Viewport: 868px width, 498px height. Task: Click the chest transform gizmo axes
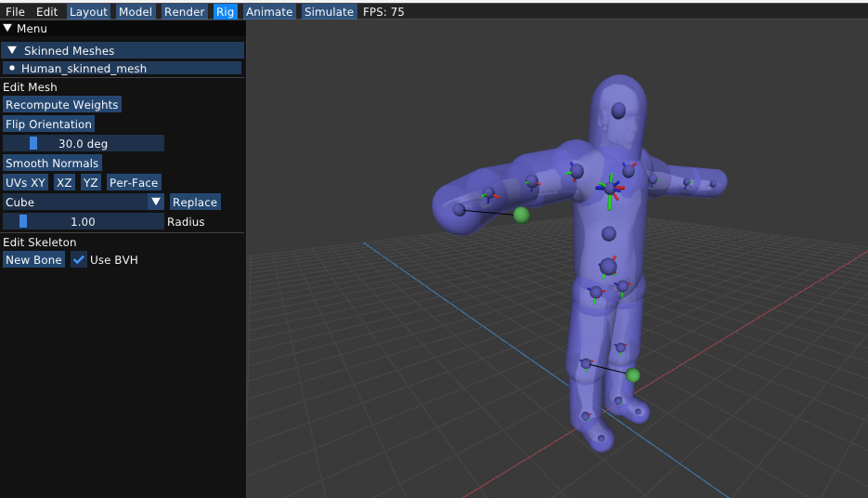coord(610,188)
